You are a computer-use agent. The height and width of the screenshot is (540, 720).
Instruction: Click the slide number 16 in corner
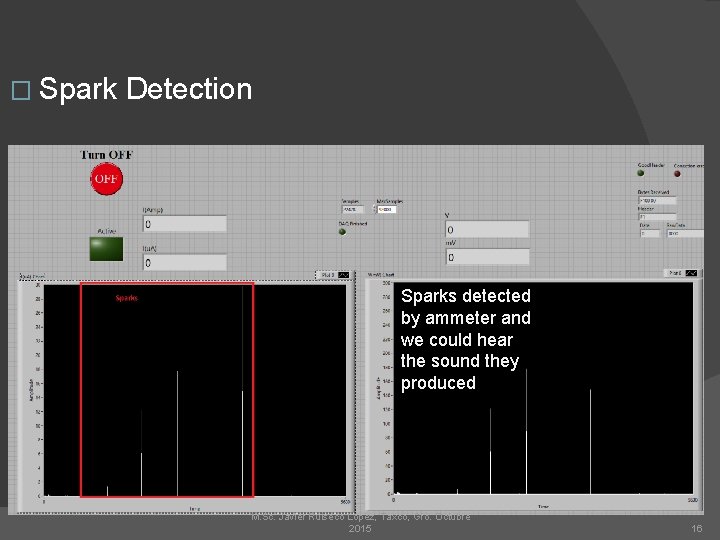click(697, 529)
